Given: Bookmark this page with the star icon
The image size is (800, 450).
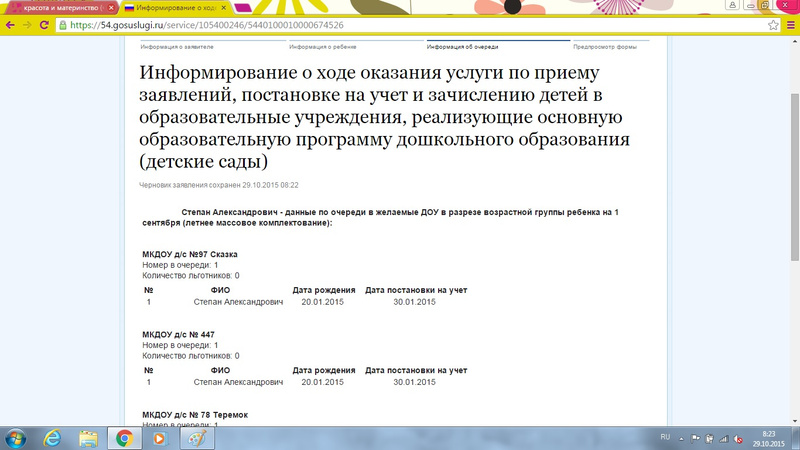Looking at the screenshot, I should pyautogui.click(x=773, y=25).
